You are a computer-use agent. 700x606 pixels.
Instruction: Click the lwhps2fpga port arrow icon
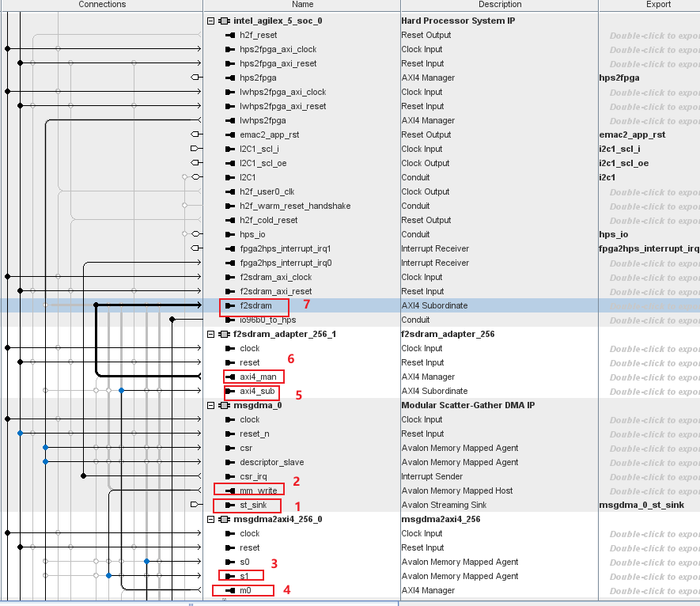coord(230,120)
